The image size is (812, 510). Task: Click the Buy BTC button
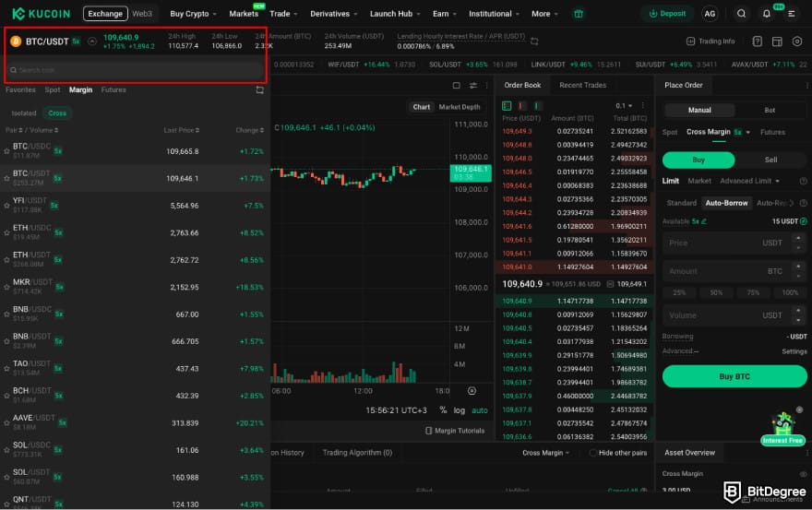pos(734,376)
